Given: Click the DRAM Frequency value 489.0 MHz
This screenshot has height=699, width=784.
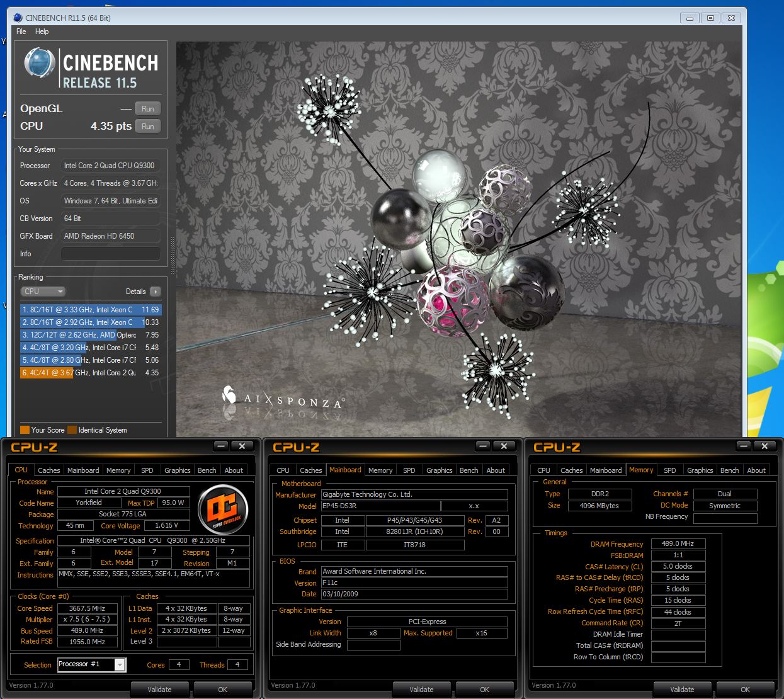Looking at the screenshot, I should coord(678,543).
